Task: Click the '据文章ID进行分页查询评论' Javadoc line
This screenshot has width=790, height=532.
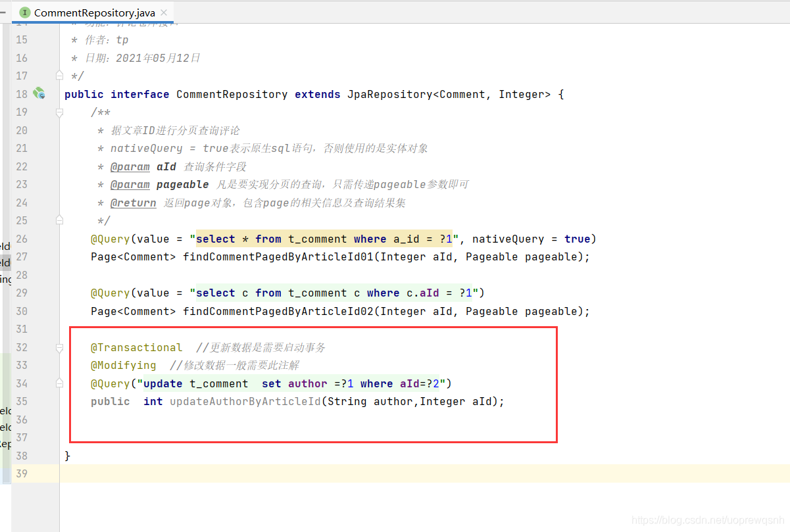Action: (169, 130)
